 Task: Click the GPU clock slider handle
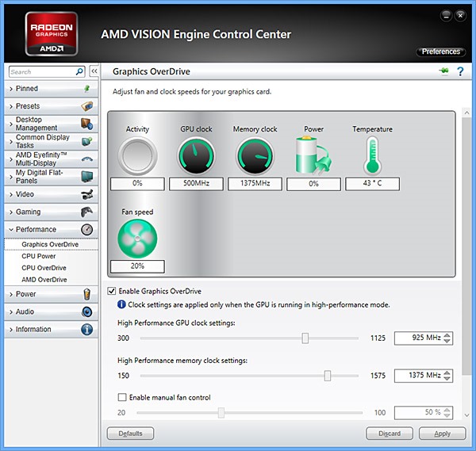305,338
